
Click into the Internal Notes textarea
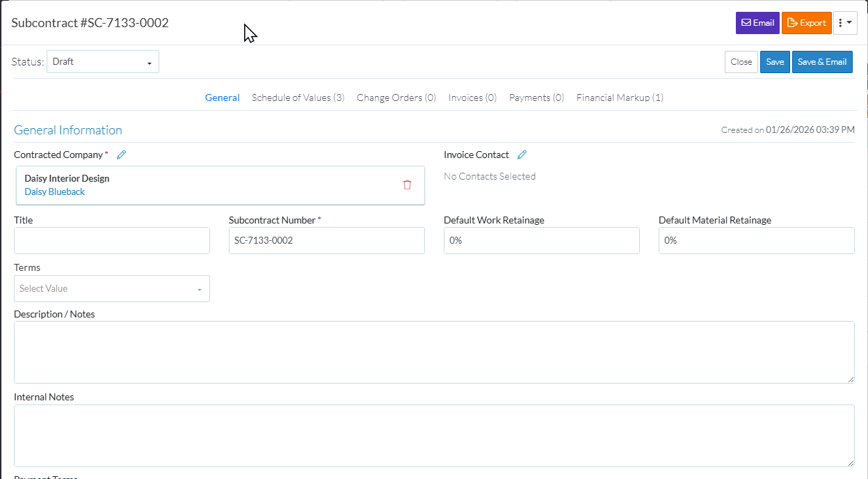(x=434, y=436)
